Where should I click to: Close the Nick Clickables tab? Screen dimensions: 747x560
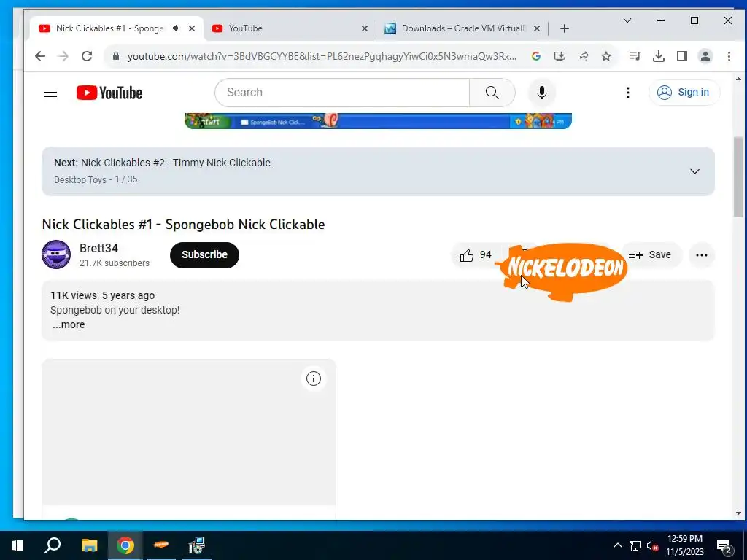pos(192,28)
